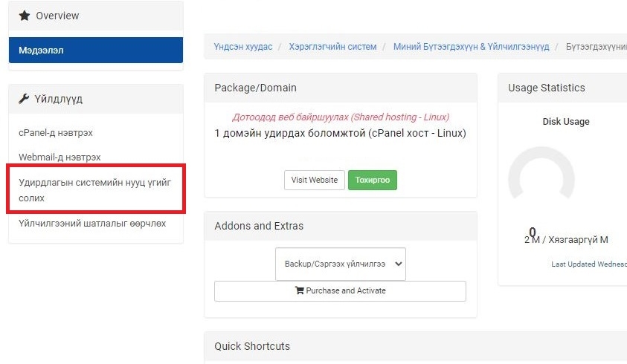The image size is (627, 364).
Task: Click the green Тохиргоо button
Action: point(373,180)
